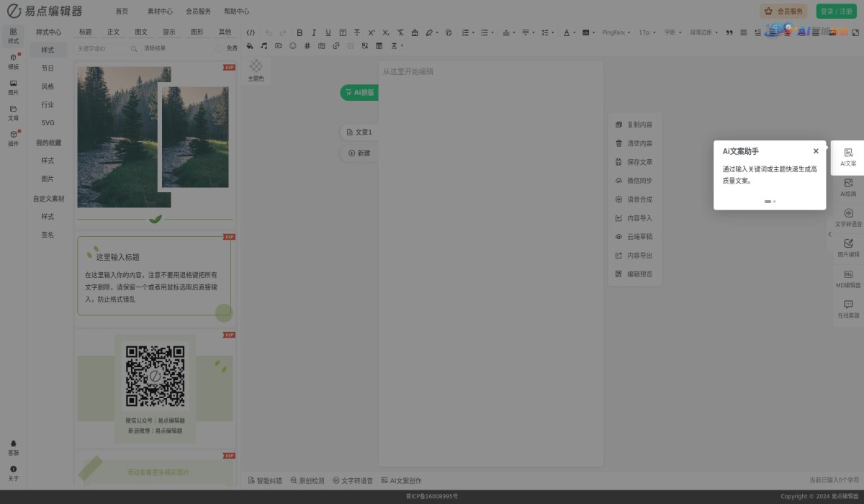This screenshot has height=504, width=864.
Task: Click the 登录 / 注册 button
Action: [836, 12]
